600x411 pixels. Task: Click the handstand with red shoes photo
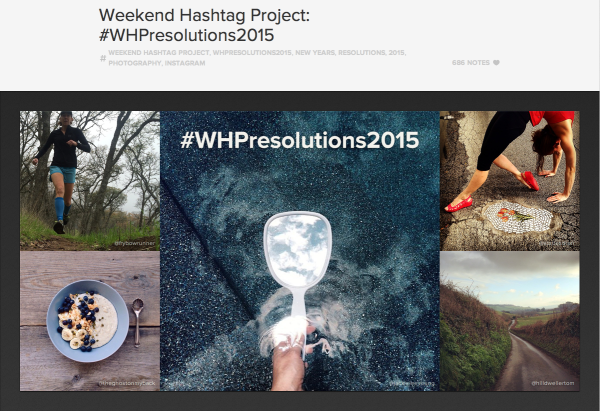pyautogui.click(x=510, y=181)
